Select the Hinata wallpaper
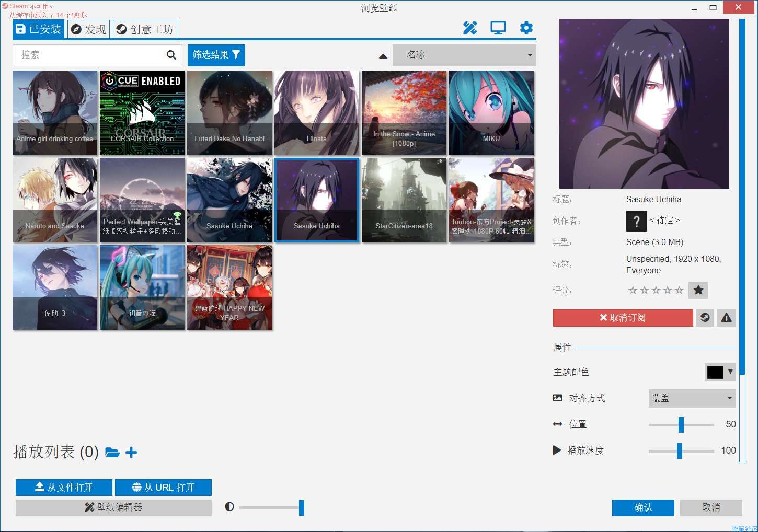The width and height of the screenshot is (758, 532). coord(317,113)
